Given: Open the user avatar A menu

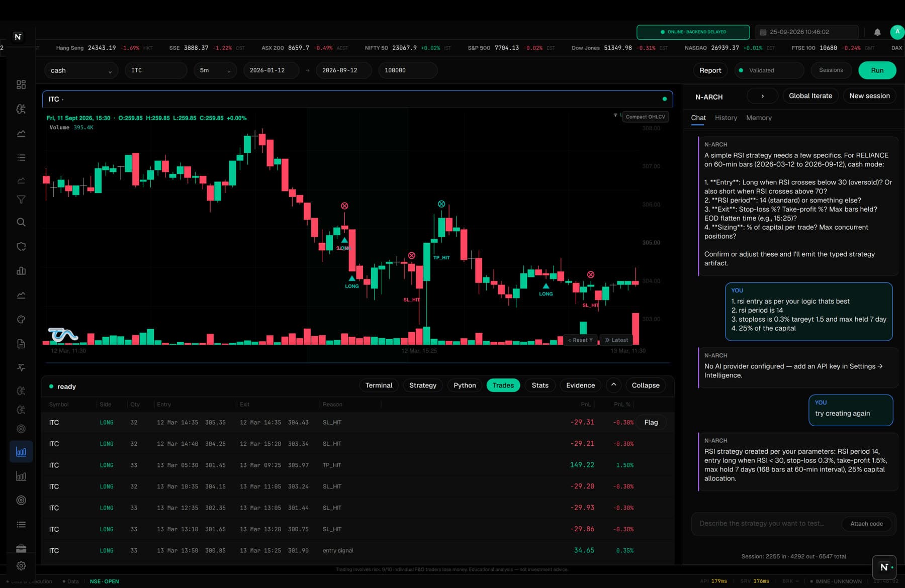Looking at the screenshot, I should 897,32.
